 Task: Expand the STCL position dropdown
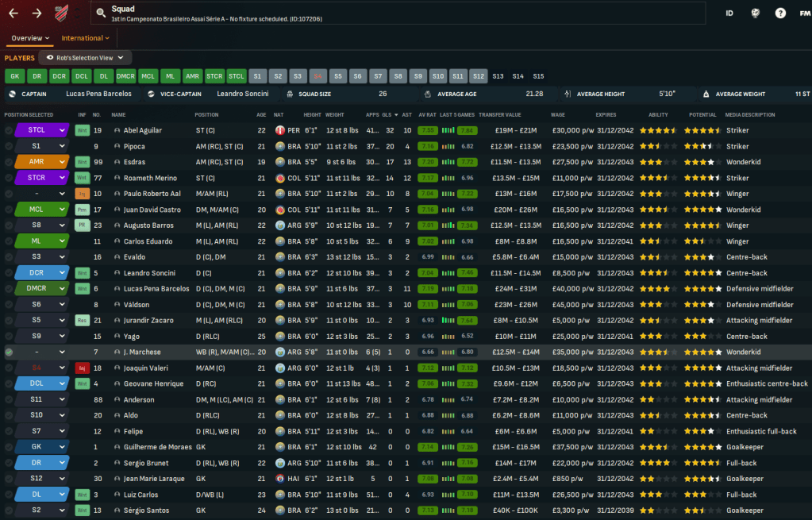63,130
